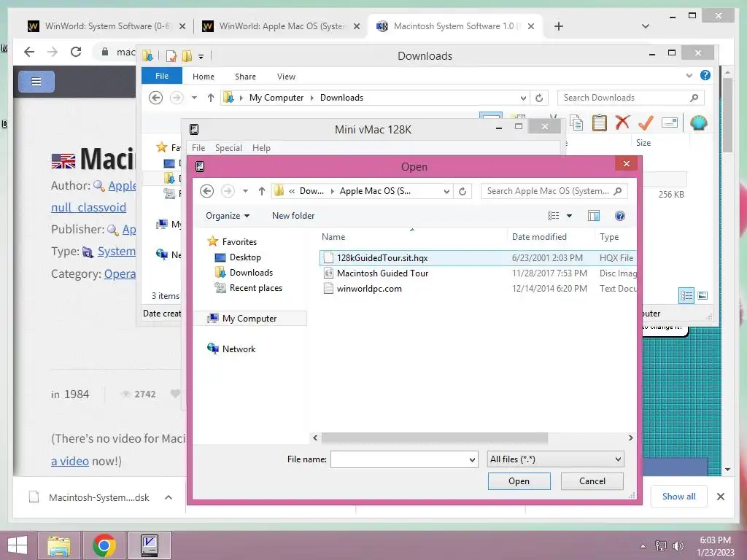Go back in Downloads explorer window

click(x=156, y=98)
